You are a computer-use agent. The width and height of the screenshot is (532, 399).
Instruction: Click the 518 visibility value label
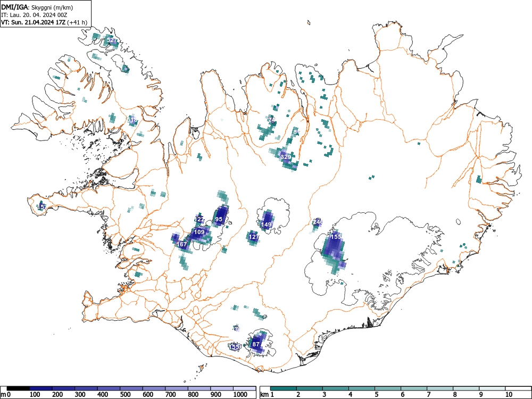[x=132, y=120]
